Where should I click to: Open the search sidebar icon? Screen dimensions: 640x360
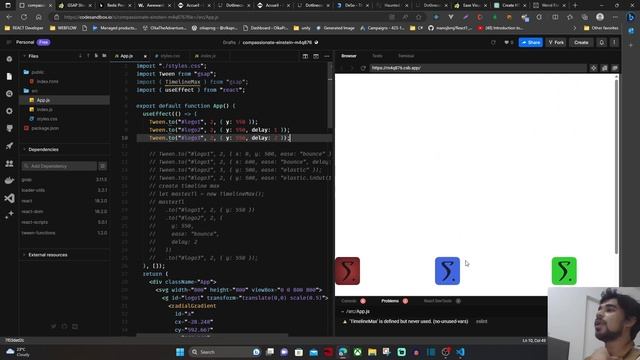pyautogui.click(x=9, y=93)
